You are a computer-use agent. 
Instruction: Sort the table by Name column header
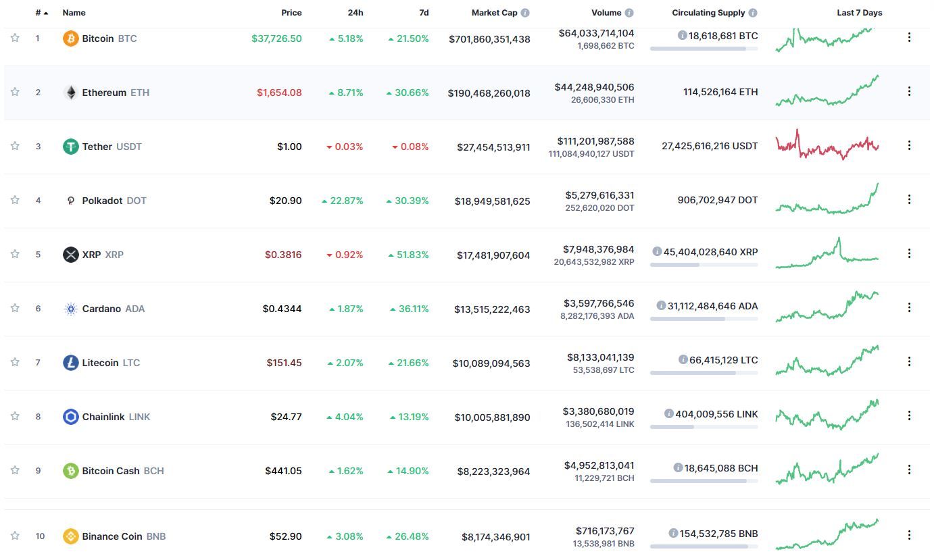pyautogui.click(x=74, y=13)
